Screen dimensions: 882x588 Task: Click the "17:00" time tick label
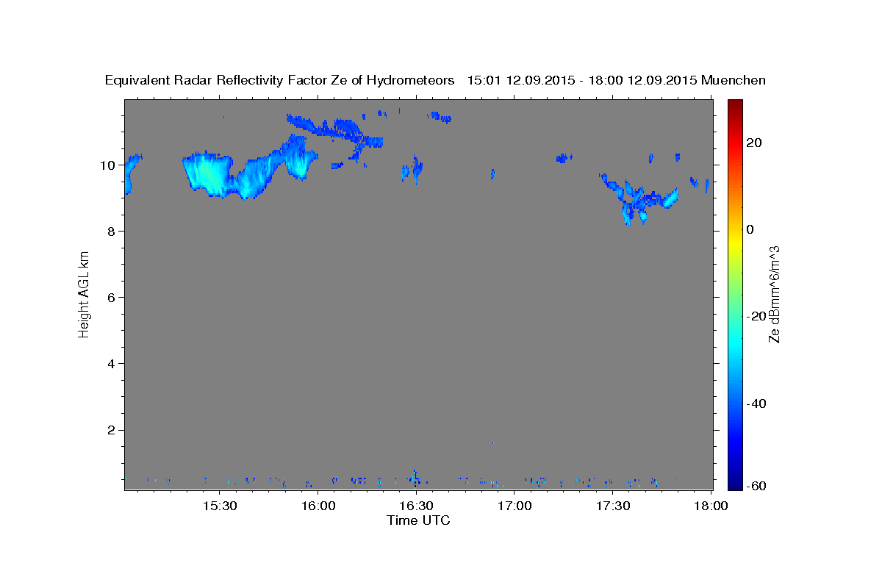click(x=514, y=506)
